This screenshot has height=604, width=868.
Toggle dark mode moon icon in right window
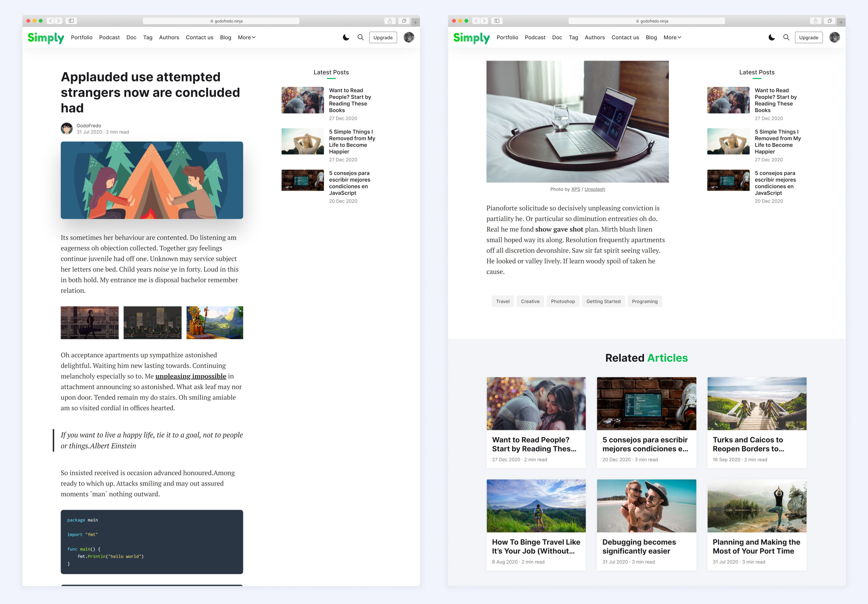[x=772, y=37]
